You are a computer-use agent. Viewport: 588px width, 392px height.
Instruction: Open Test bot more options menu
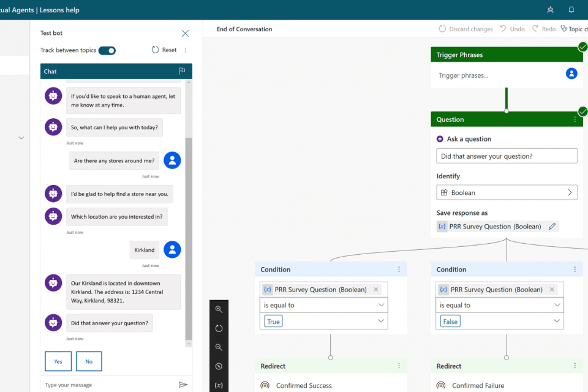(x=186, y=50)
